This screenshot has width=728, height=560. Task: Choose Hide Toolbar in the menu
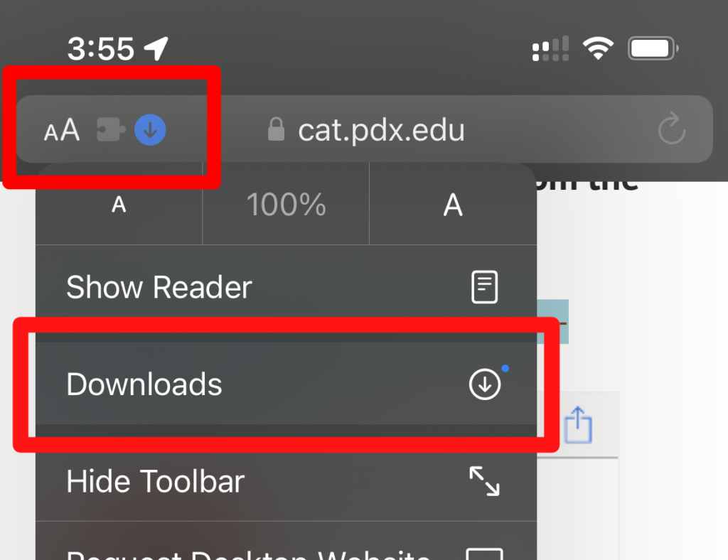[x=156, y=482]
